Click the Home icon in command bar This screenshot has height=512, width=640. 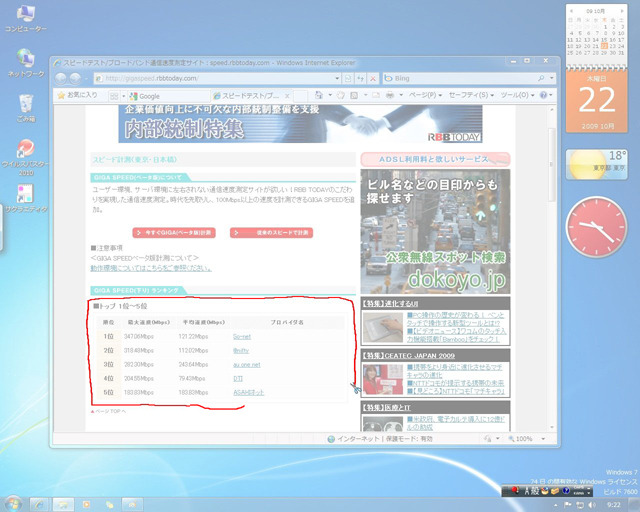point(318,95)
